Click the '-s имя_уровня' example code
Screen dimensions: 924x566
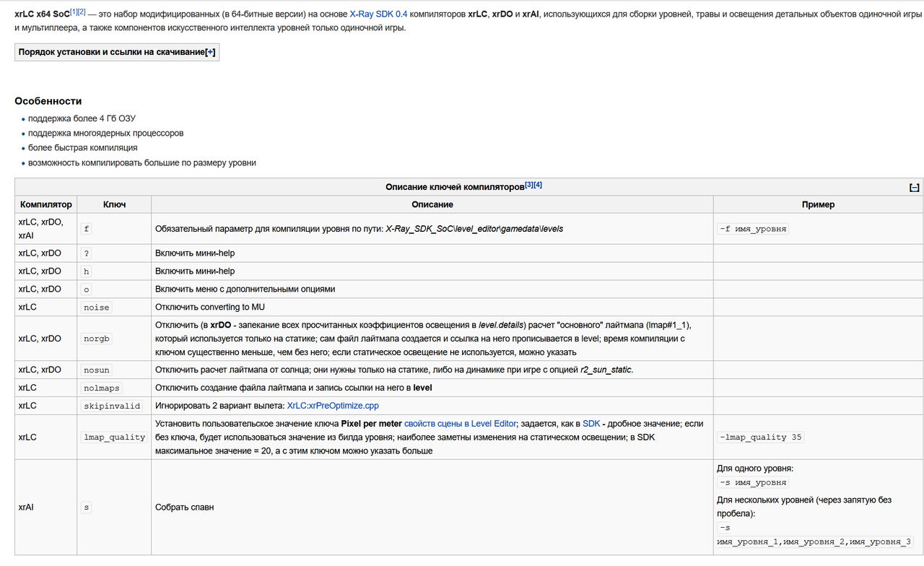(x=752, y=483)
